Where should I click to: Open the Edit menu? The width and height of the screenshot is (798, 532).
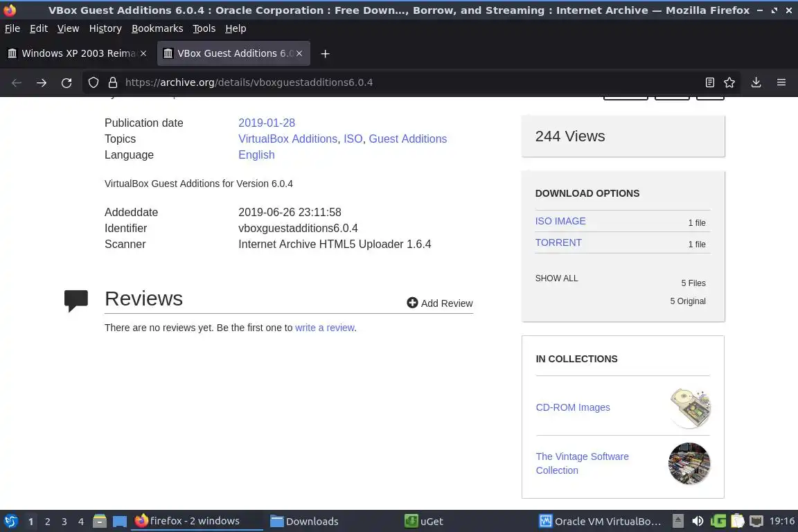[x=39, y=28]
